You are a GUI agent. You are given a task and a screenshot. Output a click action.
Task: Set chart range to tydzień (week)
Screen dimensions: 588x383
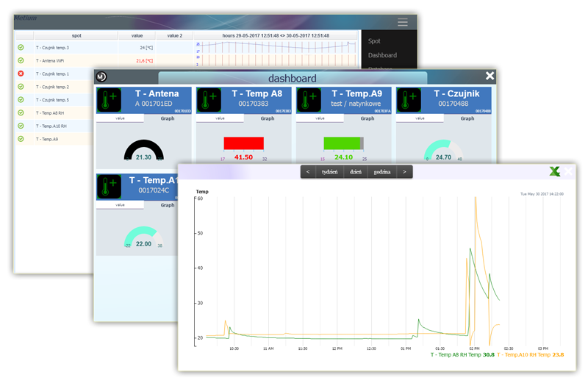pyautogui.click(x=329, y=171)
